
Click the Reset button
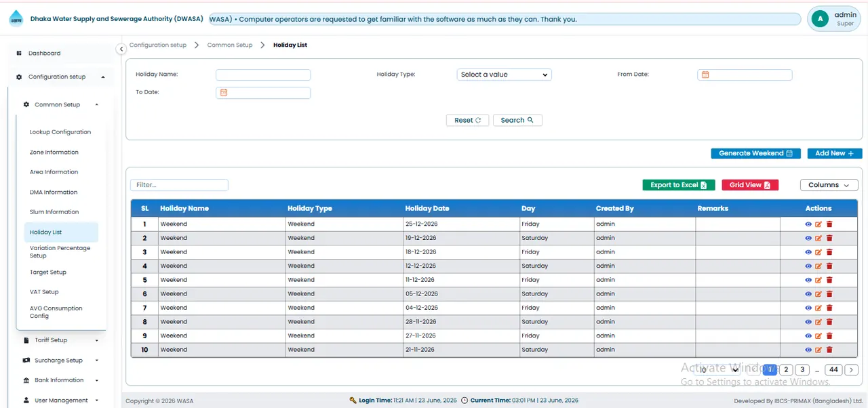coord(467,120)
